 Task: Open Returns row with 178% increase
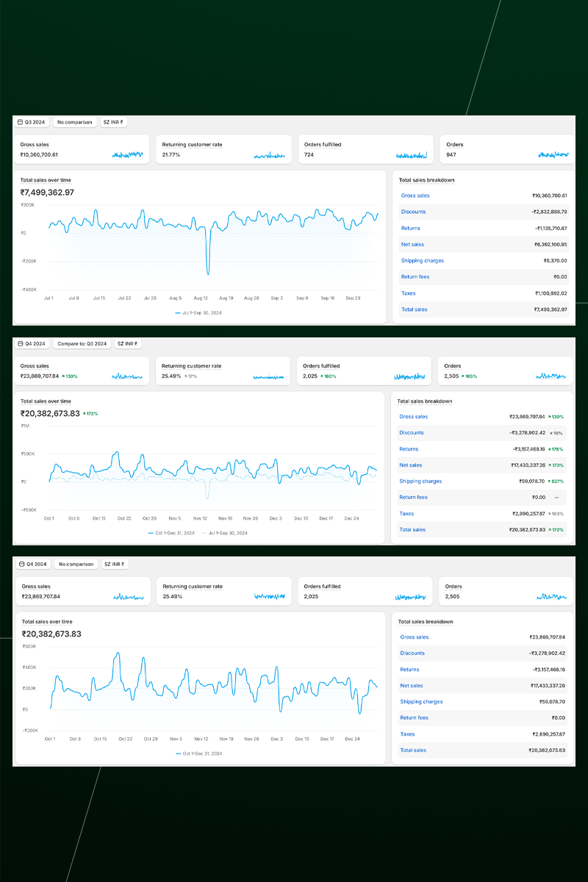tap(409, 449)
